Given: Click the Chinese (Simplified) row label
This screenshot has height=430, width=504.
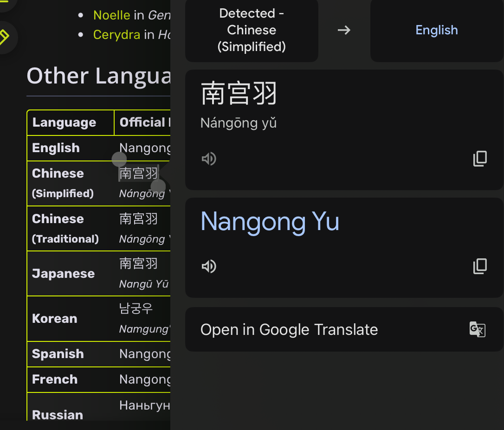Looking at the screenshot, I should click(63, 183).
